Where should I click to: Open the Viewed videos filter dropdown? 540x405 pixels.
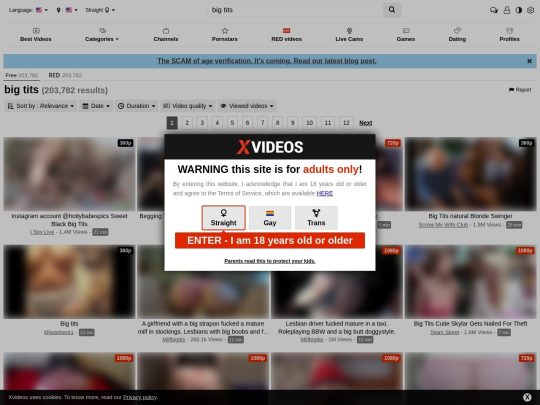point(247,106)
